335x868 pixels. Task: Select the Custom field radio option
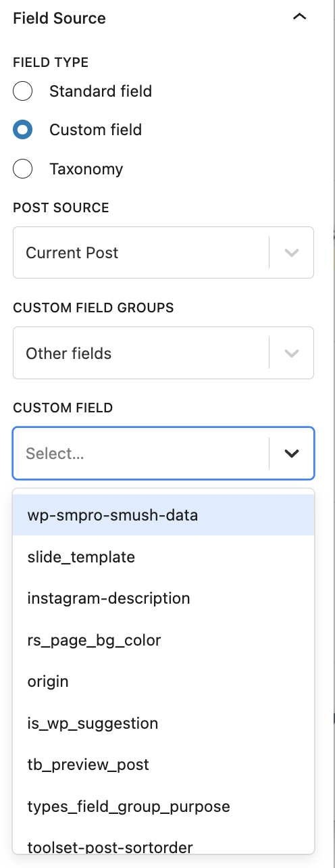click(x=23, y=130)
